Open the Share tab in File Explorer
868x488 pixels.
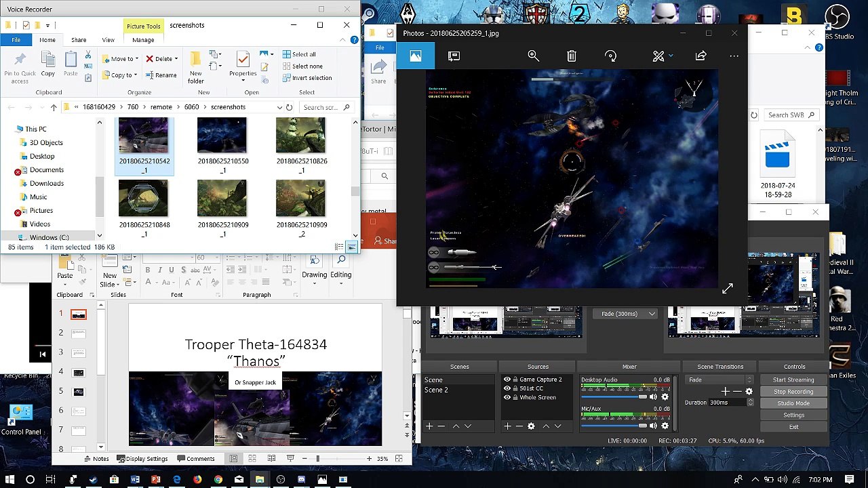pyautogui.click(x=79, y=40)
